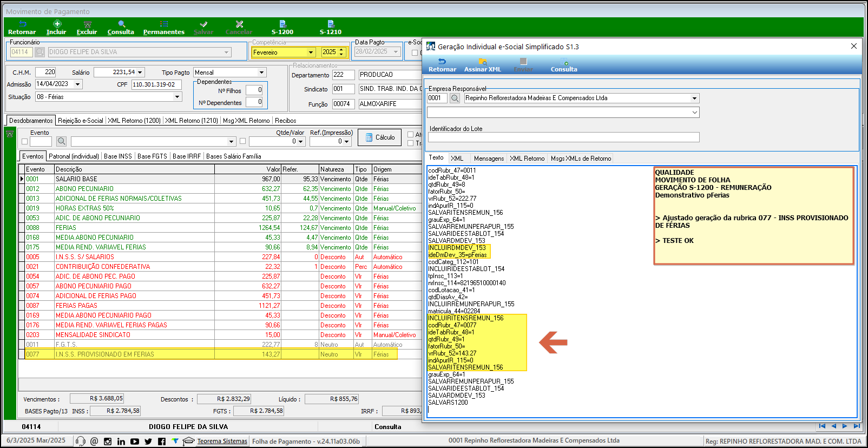Toggle the lower checkbox right of Cálculo

[410, 143]
